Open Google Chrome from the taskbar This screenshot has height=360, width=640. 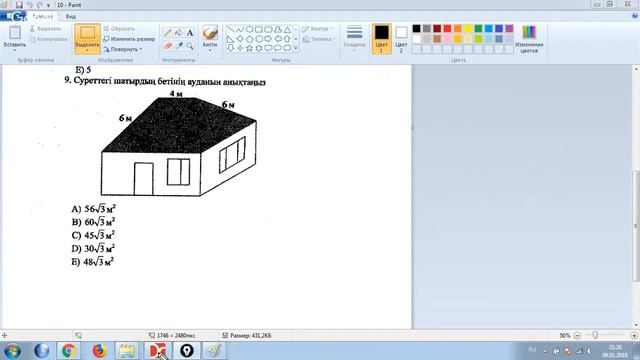pyautogui.click(x=69, y=351)
